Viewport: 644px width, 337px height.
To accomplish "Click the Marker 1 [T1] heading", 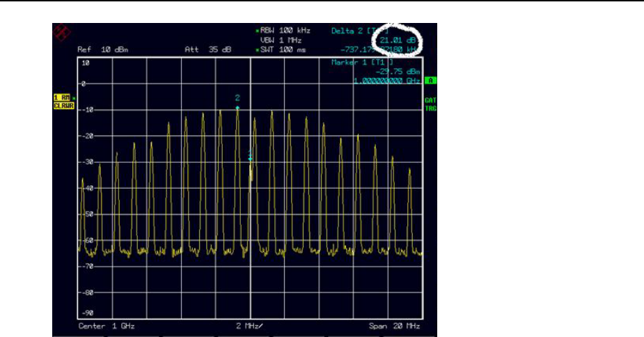I will pos(362,62).
